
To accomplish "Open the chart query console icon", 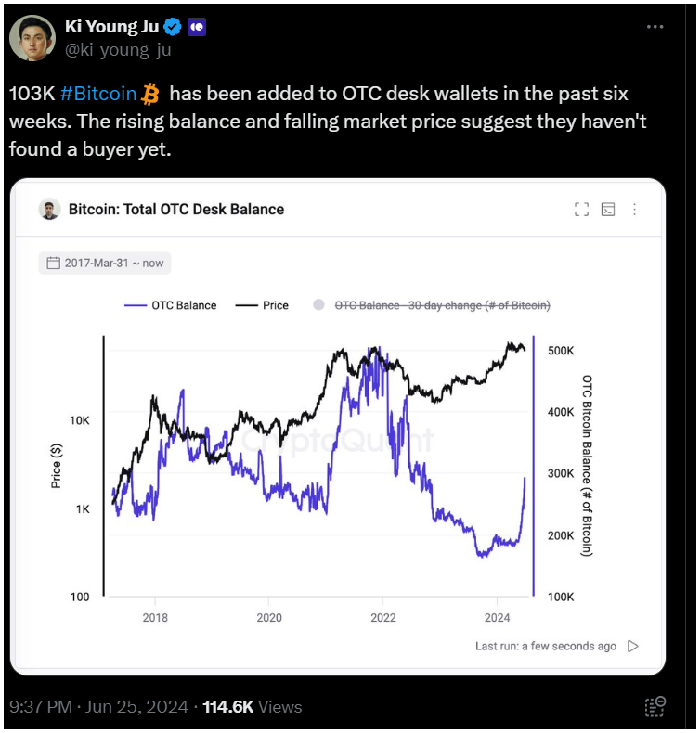I will pos(608,209).
